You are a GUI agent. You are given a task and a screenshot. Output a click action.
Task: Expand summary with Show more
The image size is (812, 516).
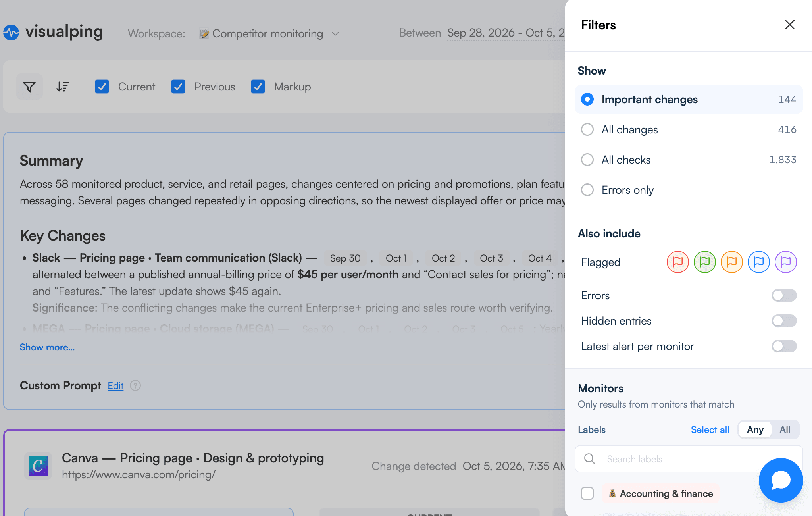tap(47, 347)
